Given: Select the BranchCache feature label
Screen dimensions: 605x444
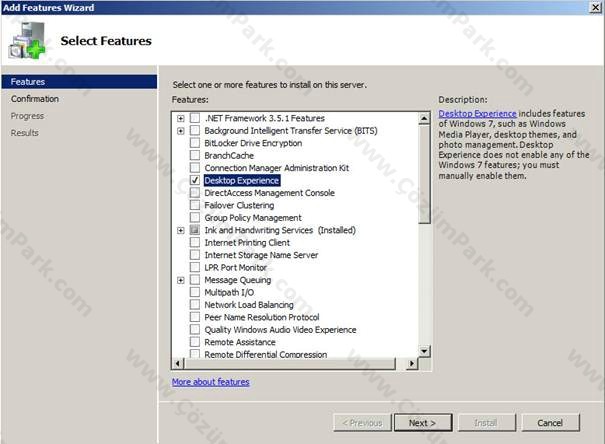Looking at the screenshot, I should click(x=229, y=155).
